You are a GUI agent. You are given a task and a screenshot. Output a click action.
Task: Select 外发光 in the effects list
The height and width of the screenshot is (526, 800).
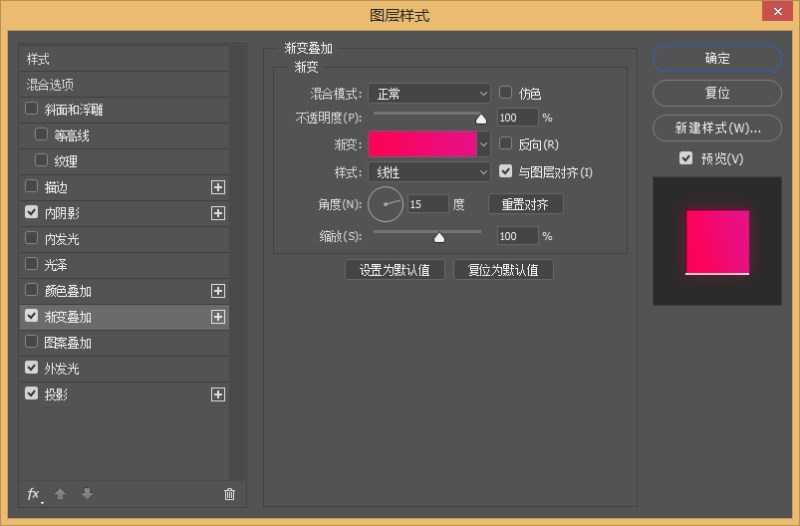(x=61, y=369)
